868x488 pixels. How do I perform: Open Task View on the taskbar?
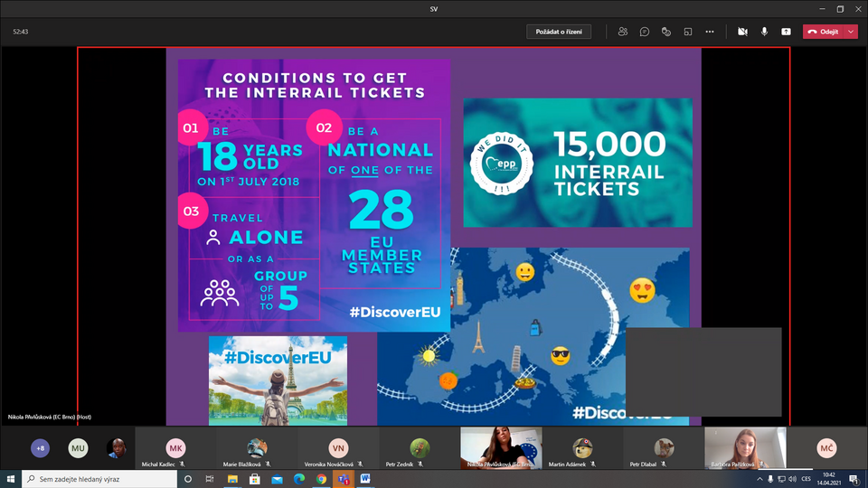pyautogui.click(x=209, y=479)
